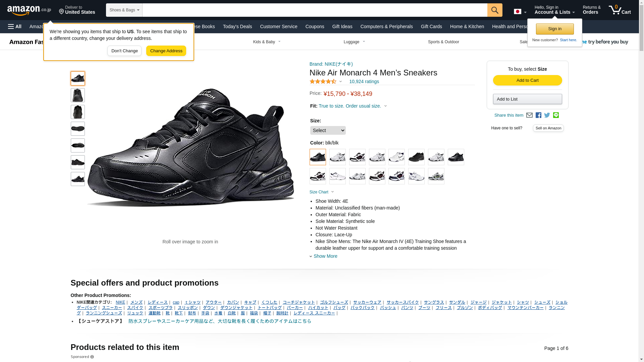The image size is (644, 362).
Task: Open Luggage menu in fashion bar
Action: (354, 42)
